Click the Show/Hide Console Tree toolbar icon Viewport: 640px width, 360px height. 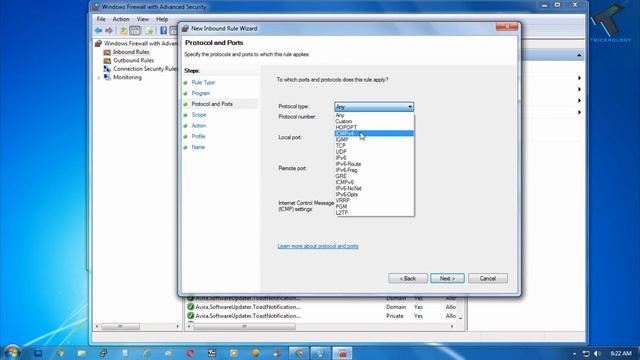[135, 31]
